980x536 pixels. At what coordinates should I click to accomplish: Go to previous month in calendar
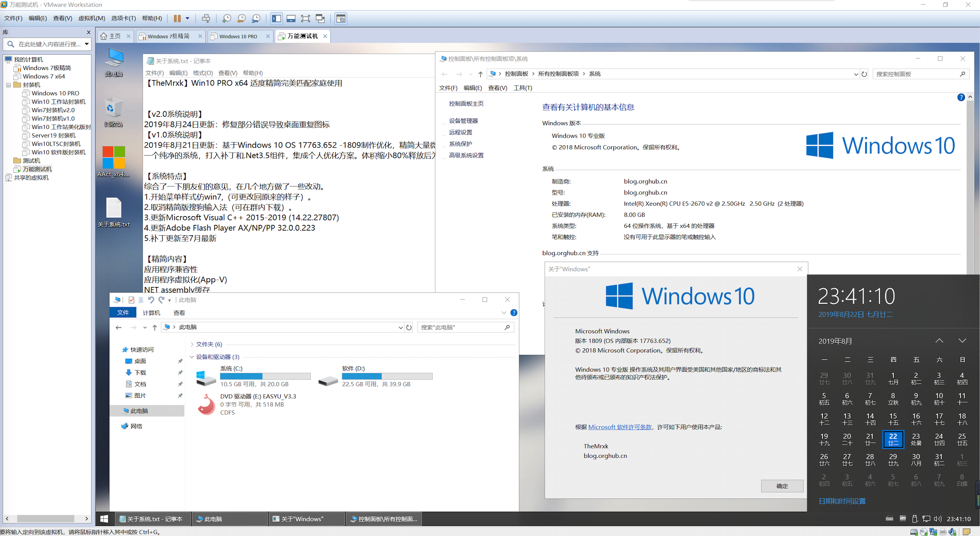point(939,341)
